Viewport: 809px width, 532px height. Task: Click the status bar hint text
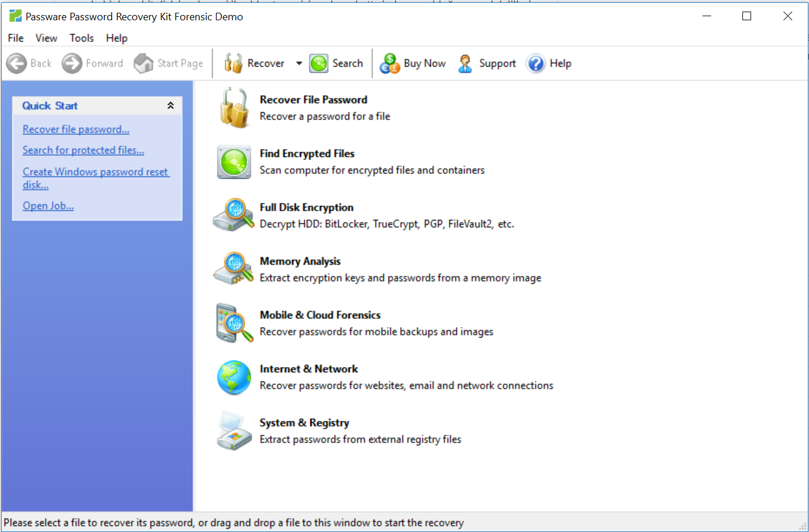click(233, 523)
